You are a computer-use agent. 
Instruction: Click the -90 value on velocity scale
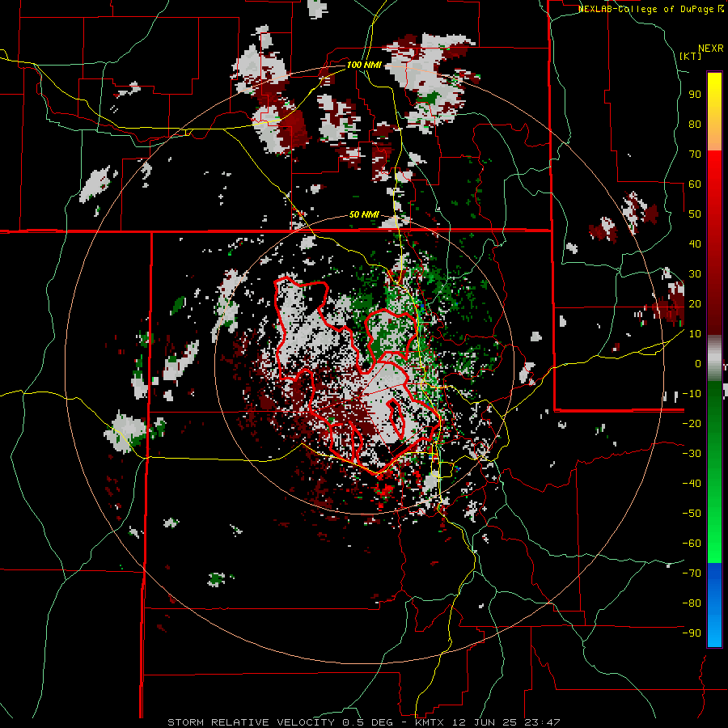point(692,633)
